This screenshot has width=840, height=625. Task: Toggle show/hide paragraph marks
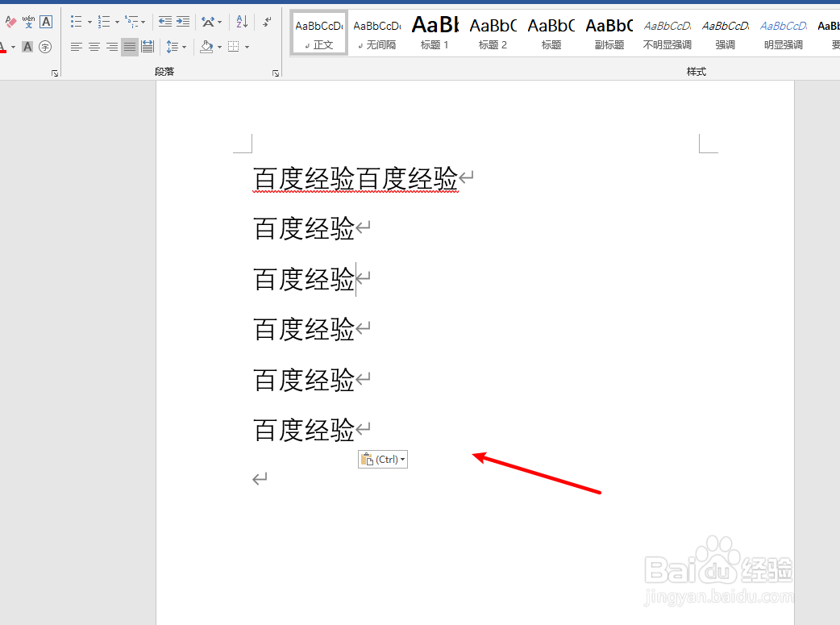[x=267, y=22]
